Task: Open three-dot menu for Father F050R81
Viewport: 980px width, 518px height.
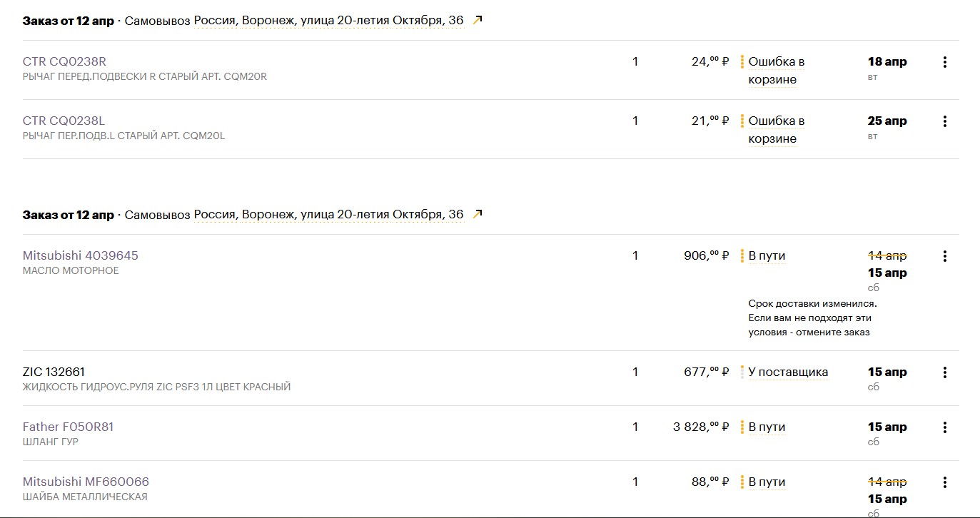Action: (944, 427)
